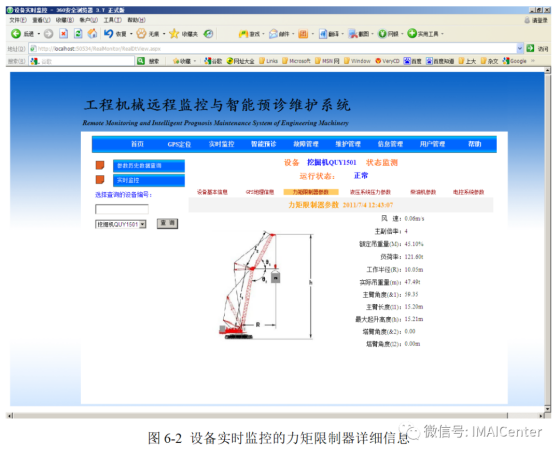Click the orange toolbar icon after Mail
This screenshot has width=560, height=456.
(x=303, y=34)
